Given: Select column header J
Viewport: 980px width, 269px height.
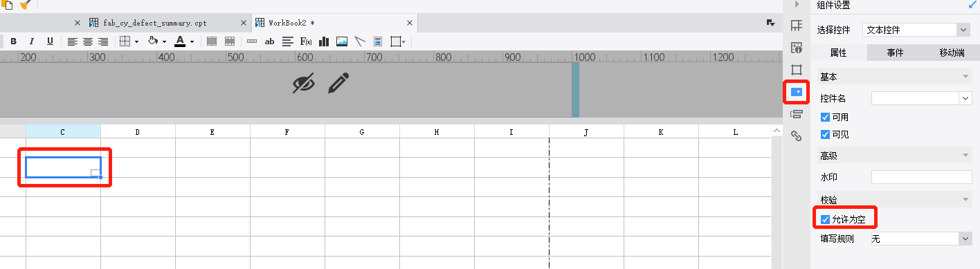Looking at the screenshot, I should pos(586,131).
